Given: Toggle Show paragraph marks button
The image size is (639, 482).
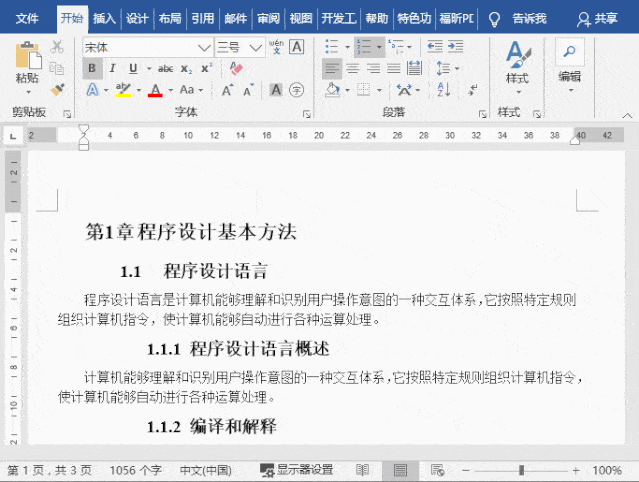Looking at the screenshot, I should (473, 90).
